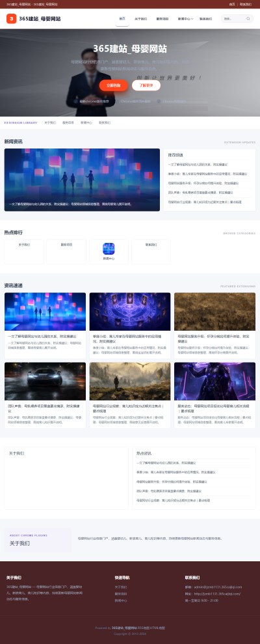
Task: Open the glowing cubes thumbnail in 资讯速递
Action: click(45, 311)
